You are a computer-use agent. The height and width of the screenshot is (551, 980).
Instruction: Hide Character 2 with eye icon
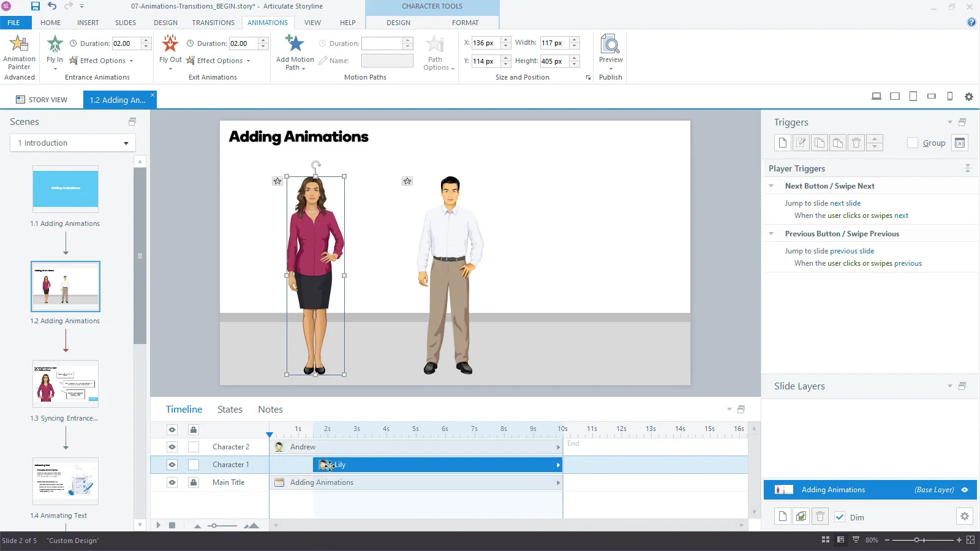tap(172, 447)
